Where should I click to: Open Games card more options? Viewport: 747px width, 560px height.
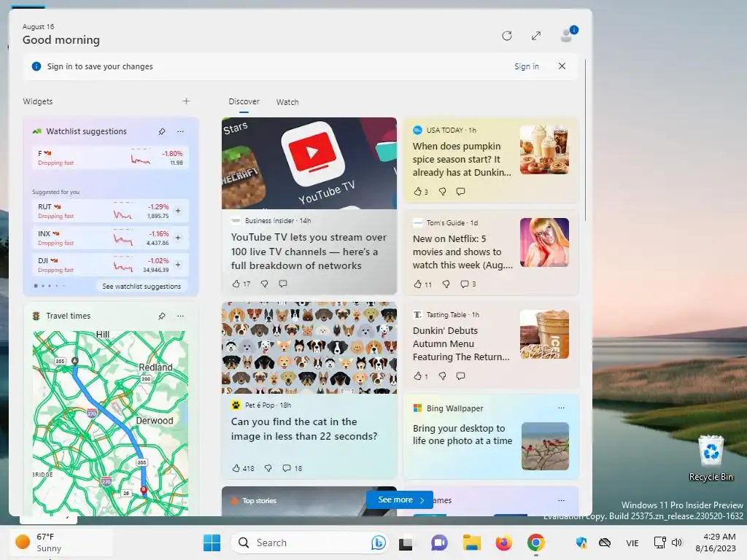pyautogui.click(x=561, y=500)
